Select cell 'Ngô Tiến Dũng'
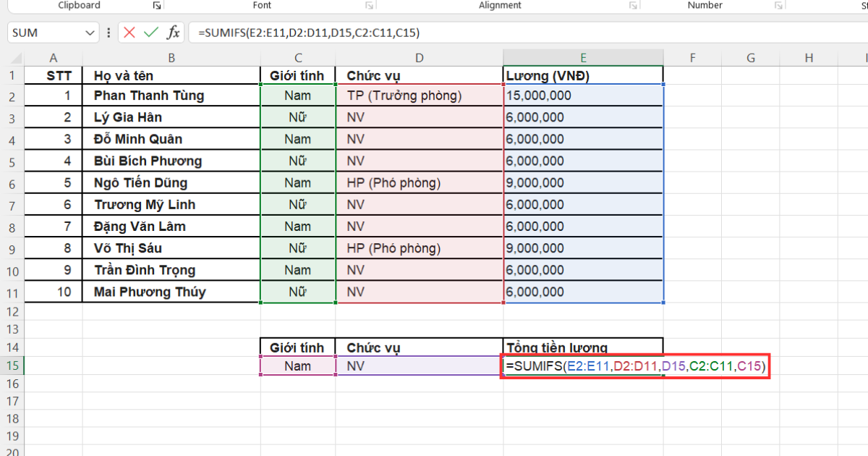 [x=171, y=182]
